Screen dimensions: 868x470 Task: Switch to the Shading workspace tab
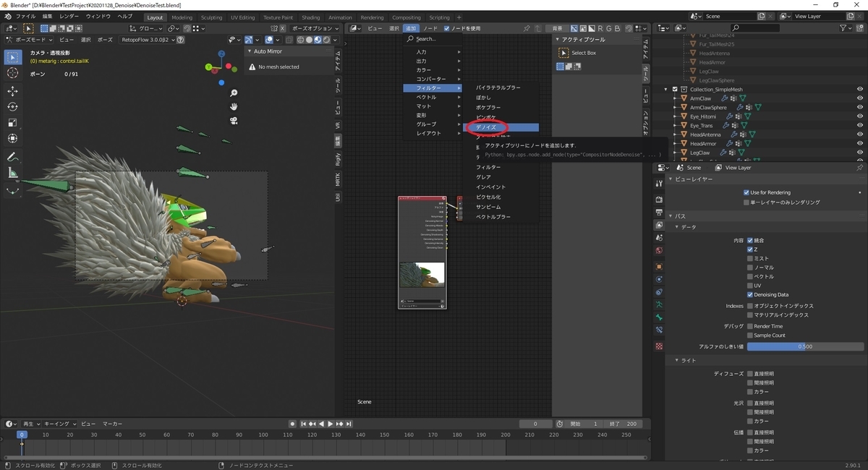[x=311, y=17]
